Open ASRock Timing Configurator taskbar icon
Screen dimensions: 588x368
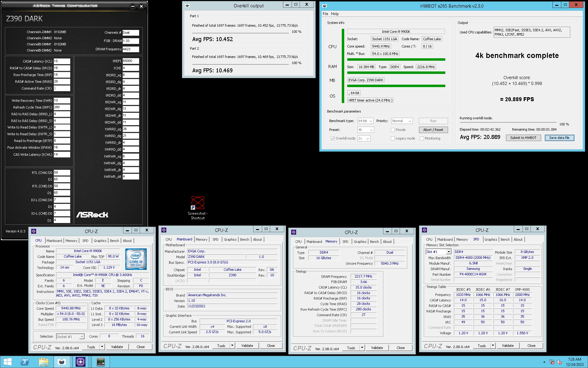pos(100,362)
